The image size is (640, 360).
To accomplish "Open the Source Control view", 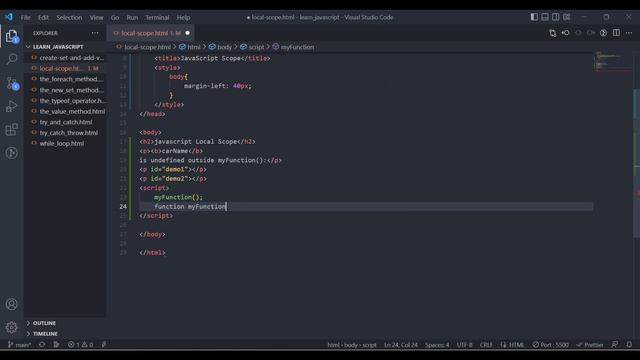I will (x=11, y=83).
